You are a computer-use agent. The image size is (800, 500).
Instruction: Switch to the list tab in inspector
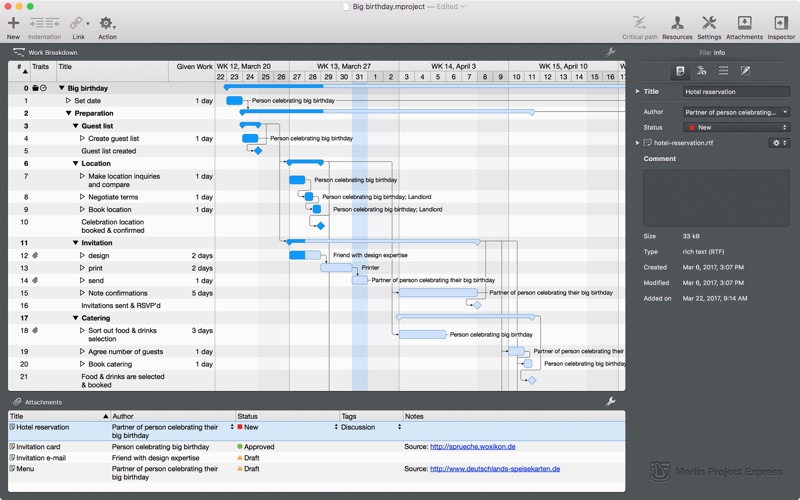click(723, 71)
